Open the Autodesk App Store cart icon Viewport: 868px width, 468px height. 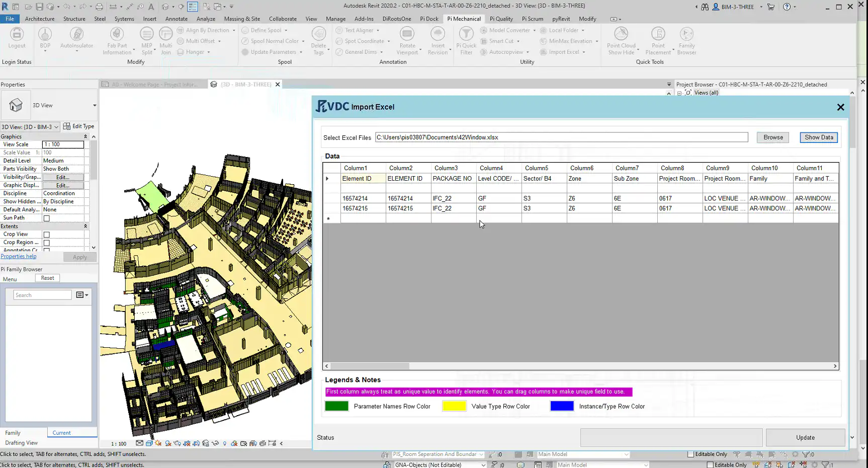[771, 7]
